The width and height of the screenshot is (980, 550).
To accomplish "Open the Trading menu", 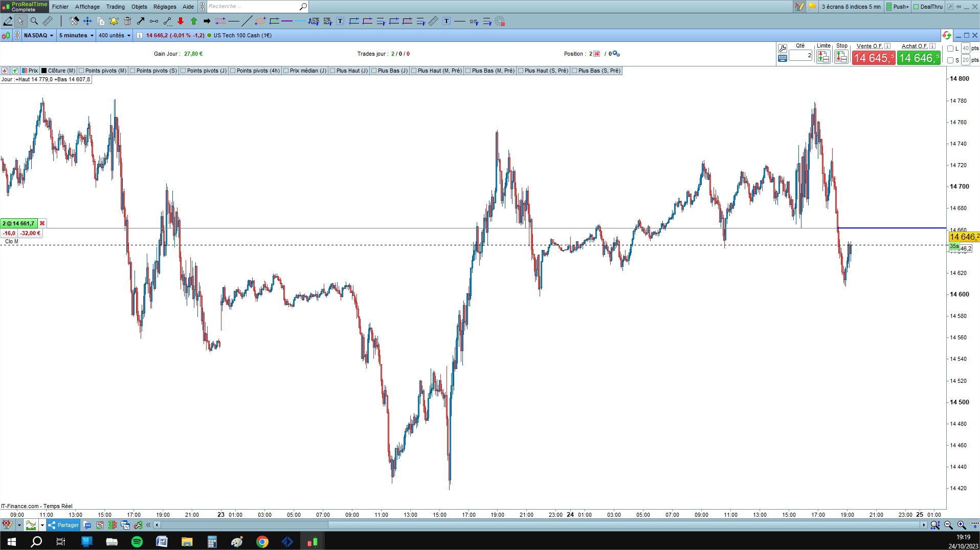I will tap(115, 7).
